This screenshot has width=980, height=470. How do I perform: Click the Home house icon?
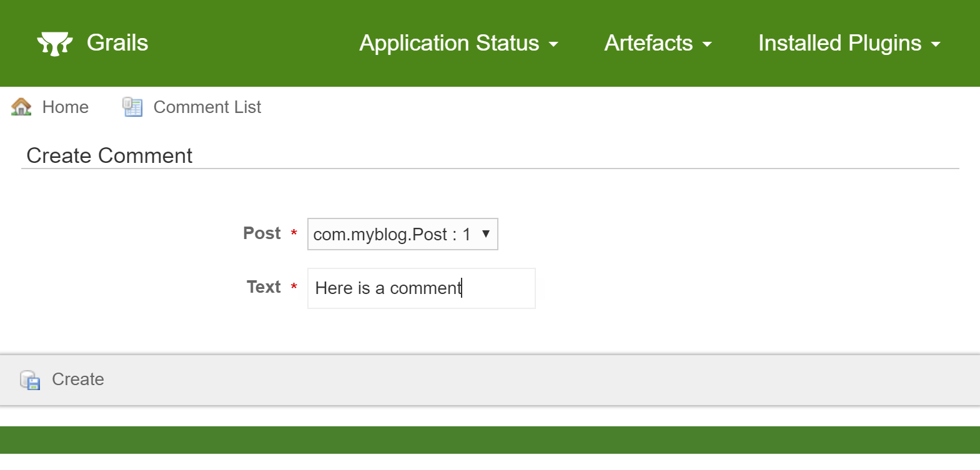point(21,107)
